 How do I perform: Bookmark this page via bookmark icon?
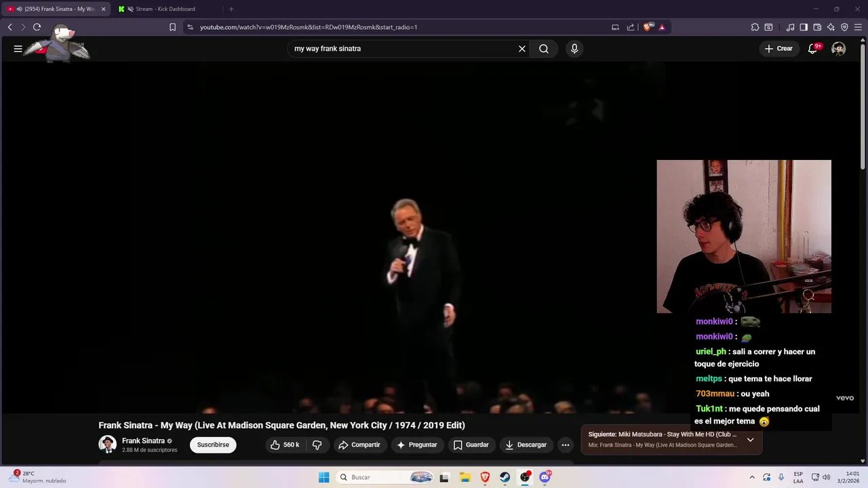click(172, 27)
